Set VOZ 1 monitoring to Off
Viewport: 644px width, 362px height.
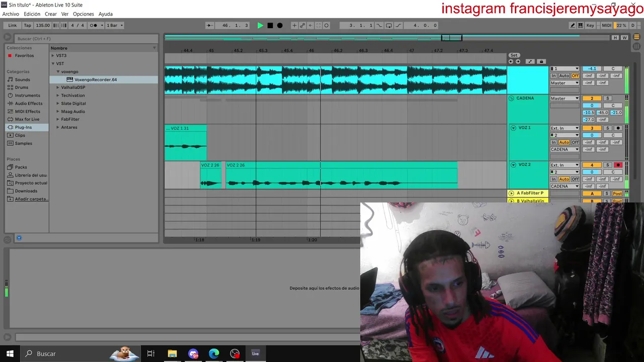coord(575,142)
